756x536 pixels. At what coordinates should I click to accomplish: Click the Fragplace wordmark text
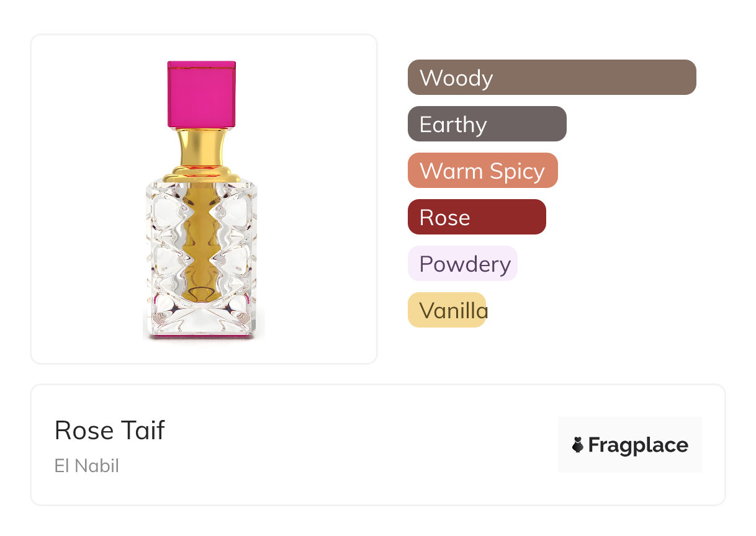click(638, 445)
